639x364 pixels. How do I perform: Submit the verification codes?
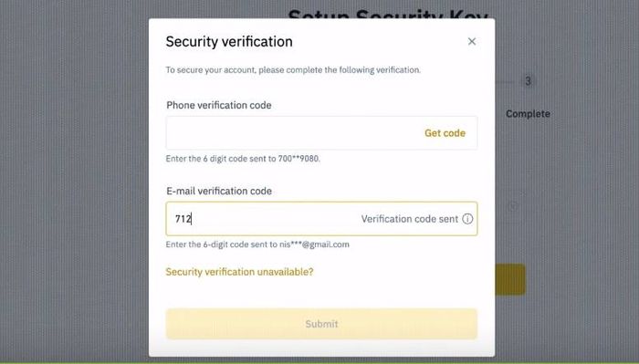(321, 324)
